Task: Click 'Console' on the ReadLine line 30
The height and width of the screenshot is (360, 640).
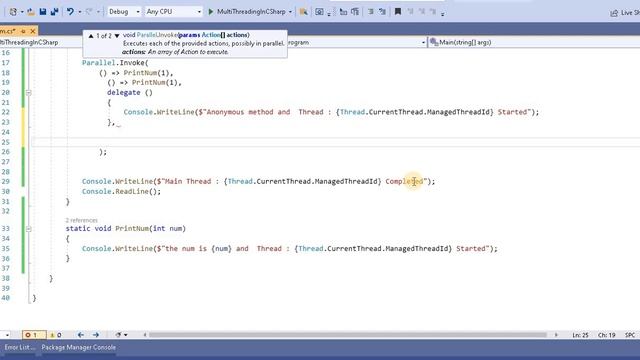Action: click(96, 192)
